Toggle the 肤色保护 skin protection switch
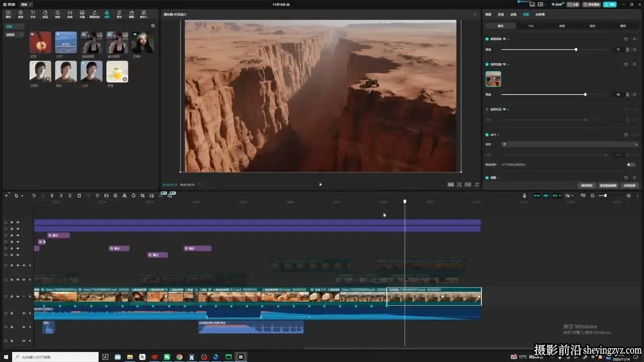Screen dimensions: 644x362 pos(631,164)
